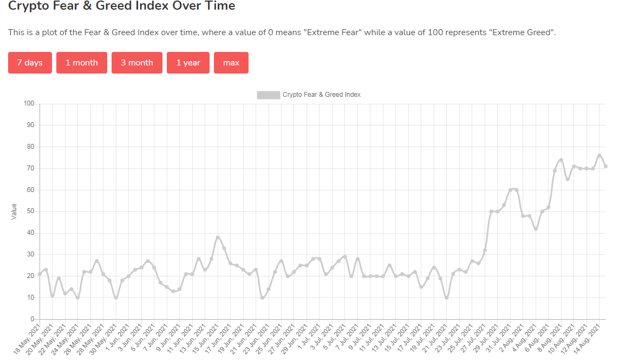Screen dimensions: 619x364
Task: Select the first data point at chart's left edge
Action: (40, 274)
